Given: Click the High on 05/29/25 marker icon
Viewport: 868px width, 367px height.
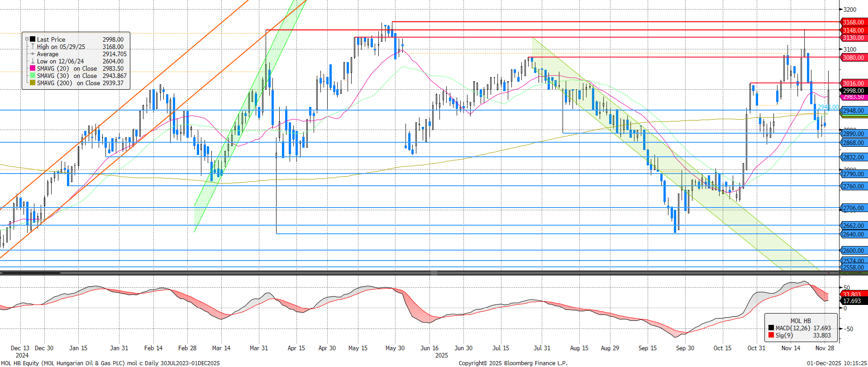Looking at the screenshot, I should [x=33, y=47].
